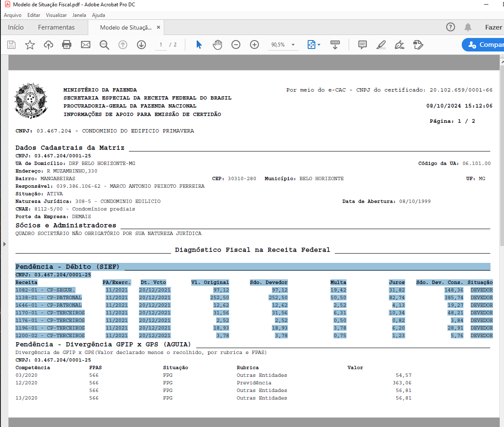Click the Save file icon
504x427 pixels.
pyautogui.click(x=11, y=45)
